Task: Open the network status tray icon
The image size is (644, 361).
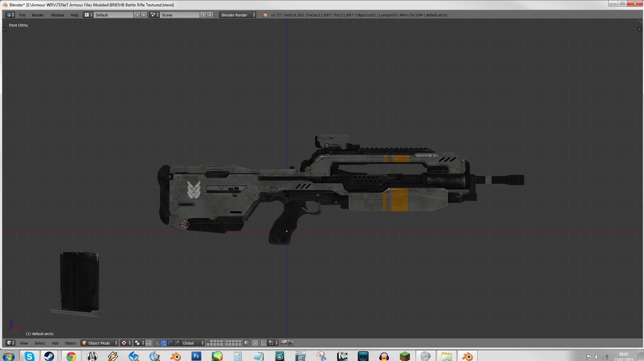Action: coord(605,357)
